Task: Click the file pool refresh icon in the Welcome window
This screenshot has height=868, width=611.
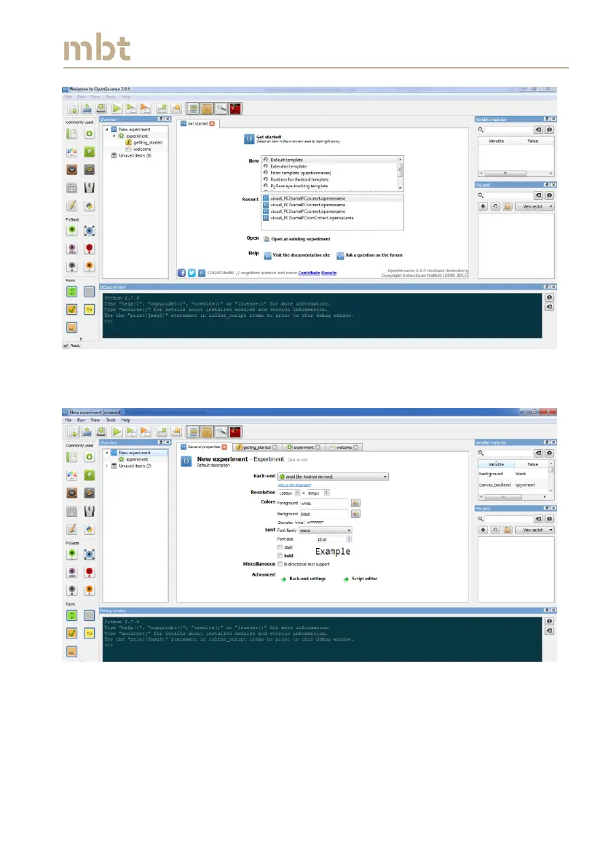Action: pos(495,206)
